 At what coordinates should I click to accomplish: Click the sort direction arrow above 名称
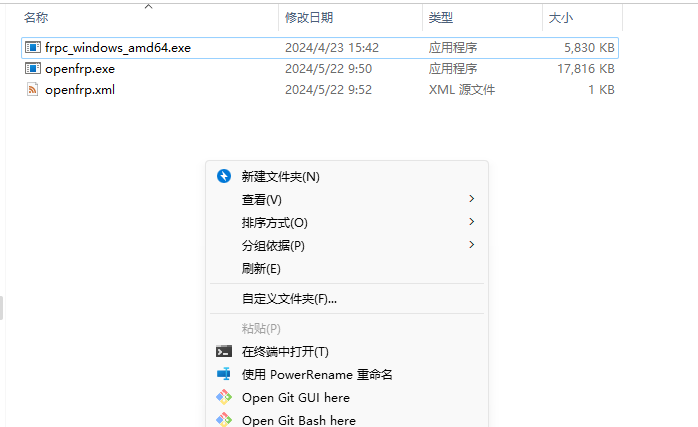pyautogui.click(x=148, y=7)
